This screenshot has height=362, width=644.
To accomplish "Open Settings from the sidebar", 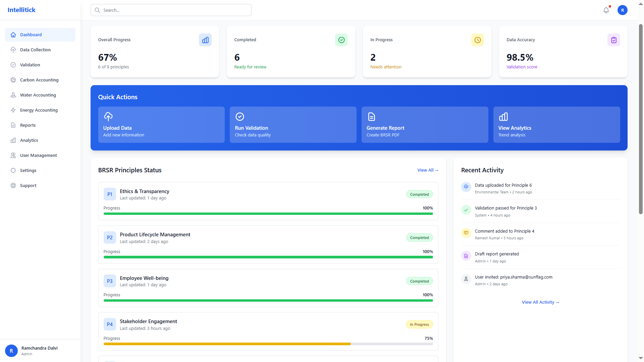I will tap(28, 170).
